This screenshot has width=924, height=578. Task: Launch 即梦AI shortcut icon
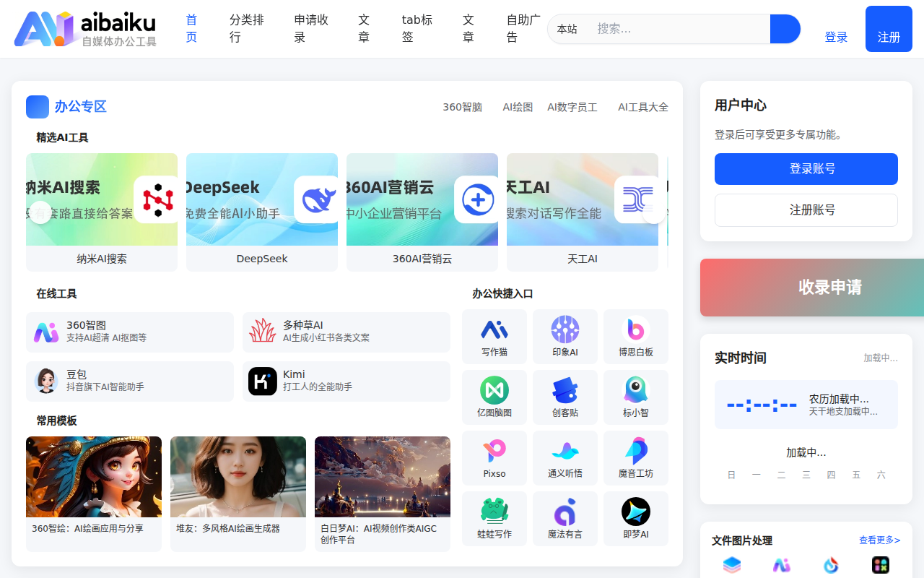click(x=636, y=512)
